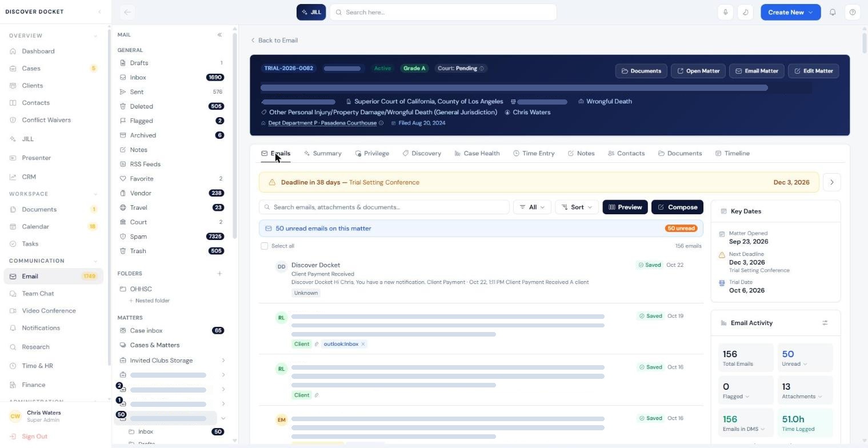This screenshot has width=868, height=448.
Task: Add a Nested folder under OHHSC
Action: 150,301
